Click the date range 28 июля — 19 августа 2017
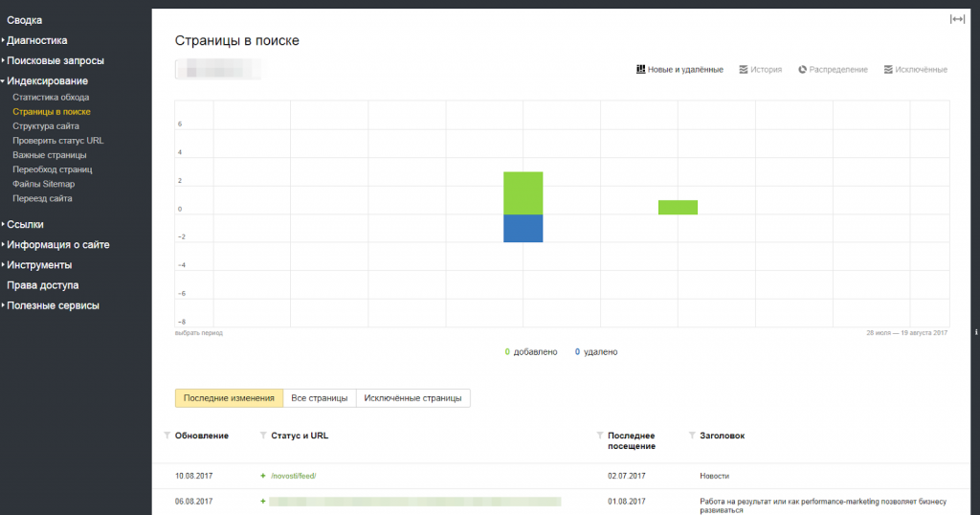Screen dimensions: 980x515 907,333
